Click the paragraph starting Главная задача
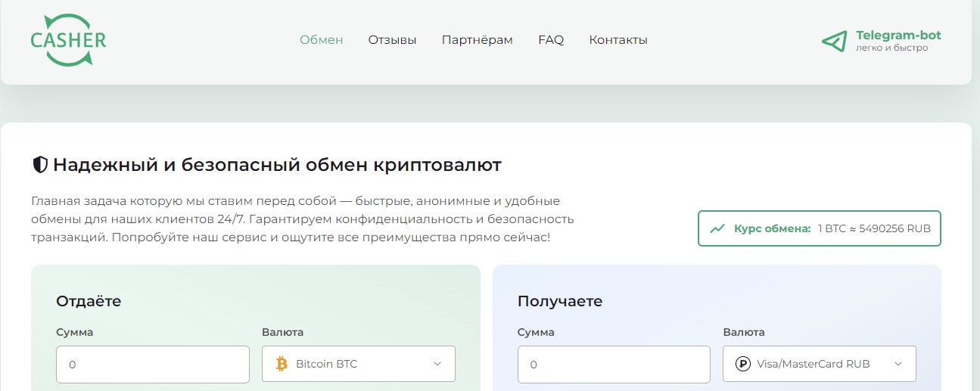This screenshot has height=391, width=980. (303, 219)
